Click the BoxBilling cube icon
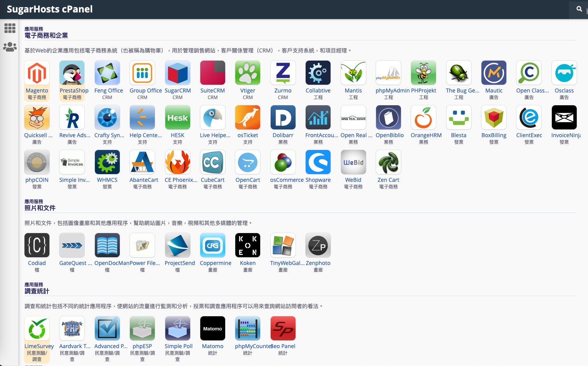Screen dimensions: 588x366 point(494,117)
